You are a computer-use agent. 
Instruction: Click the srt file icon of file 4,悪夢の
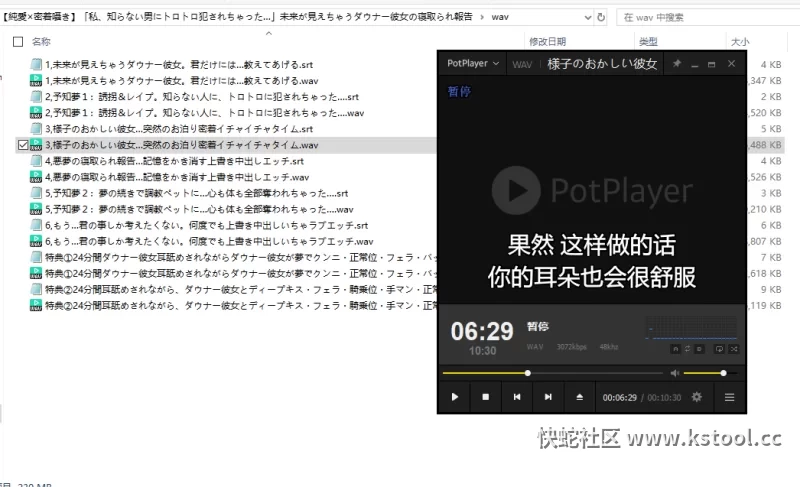36,161
